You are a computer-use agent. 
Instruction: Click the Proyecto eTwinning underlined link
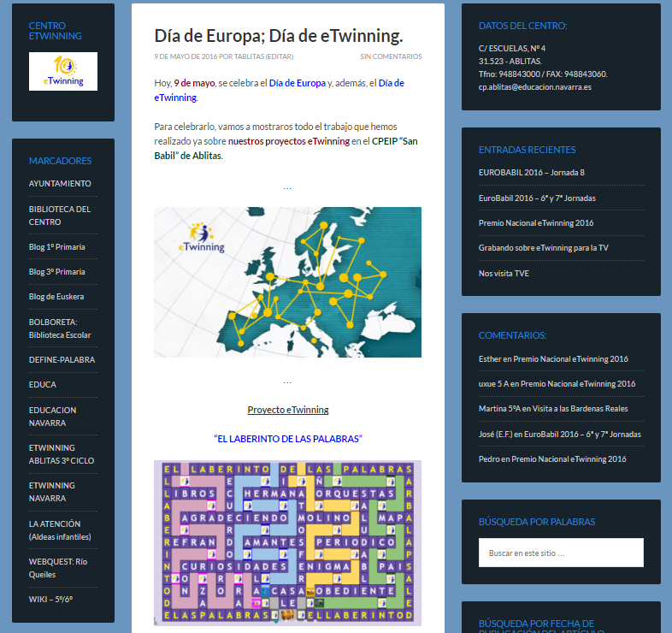(288, 410)
